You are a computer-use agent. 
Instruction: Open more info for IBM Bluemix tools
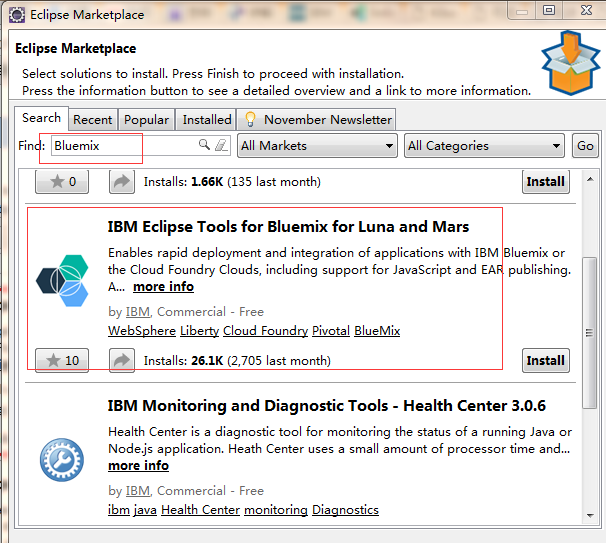[x=163, y=287]
